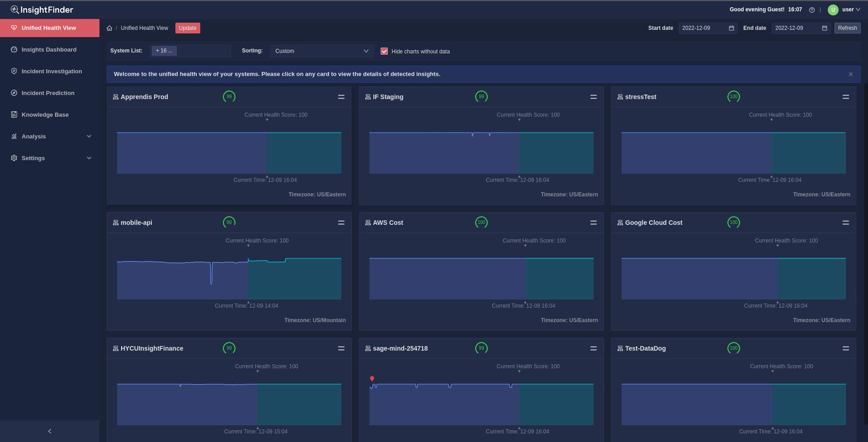The width and height of the screenshot is (868, 442).
Task: Click stressTest health score 100 badge
Action: [734, 96]
